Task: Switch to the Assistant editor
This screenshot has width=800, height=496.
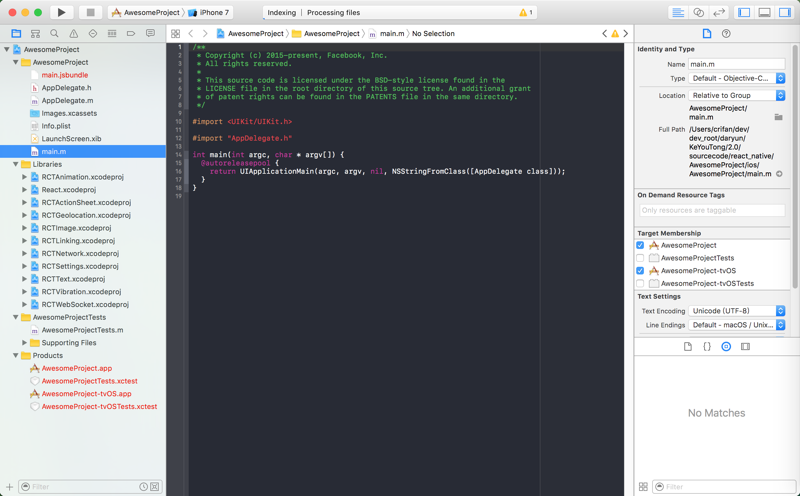Action: click(698, 12)
